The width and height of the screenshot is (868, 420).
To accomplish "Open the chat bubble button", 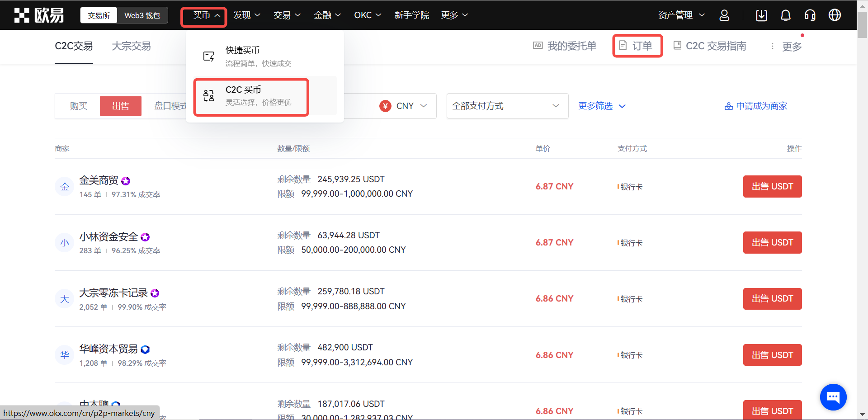I will point(833,397).
